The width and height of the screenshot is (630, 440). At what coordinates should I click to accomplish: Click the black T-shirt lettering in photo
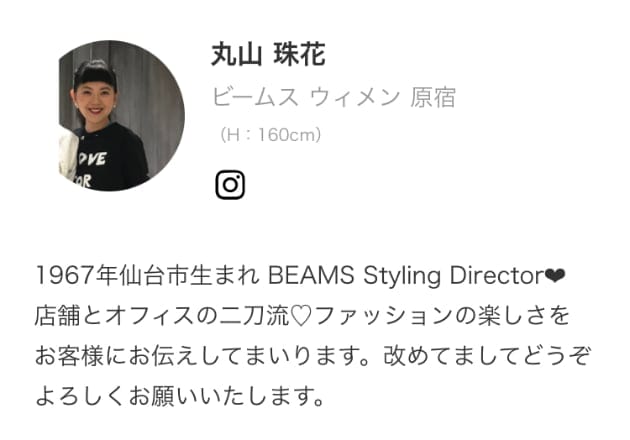click(x=92, y=168)
